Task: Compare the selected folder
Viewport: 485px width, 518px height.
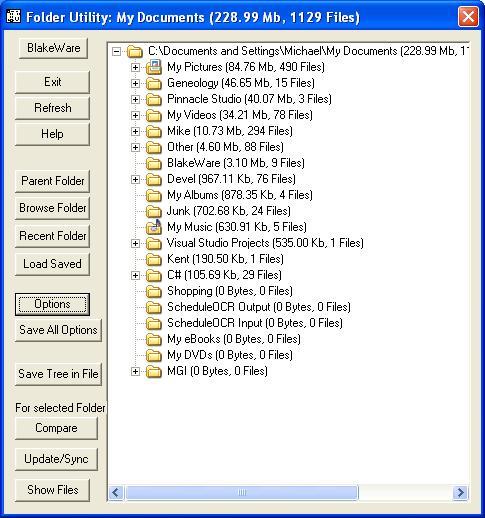Action: point(56,428)
